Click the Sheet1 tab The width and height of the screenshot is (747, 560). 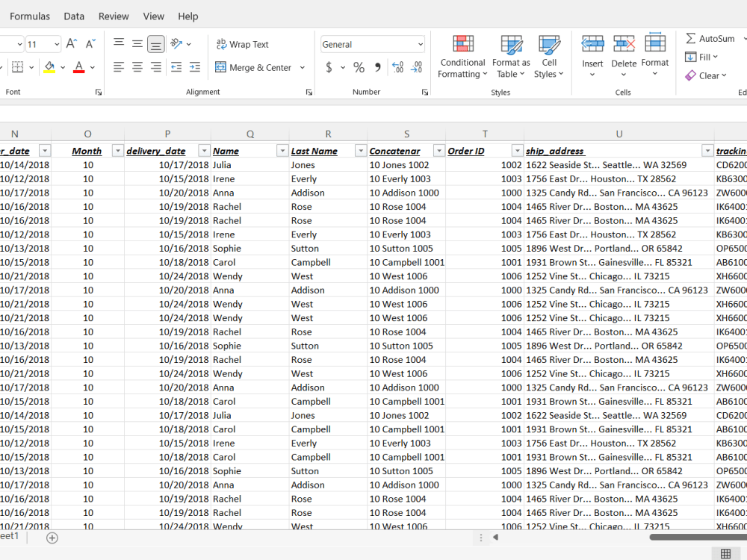10,536
